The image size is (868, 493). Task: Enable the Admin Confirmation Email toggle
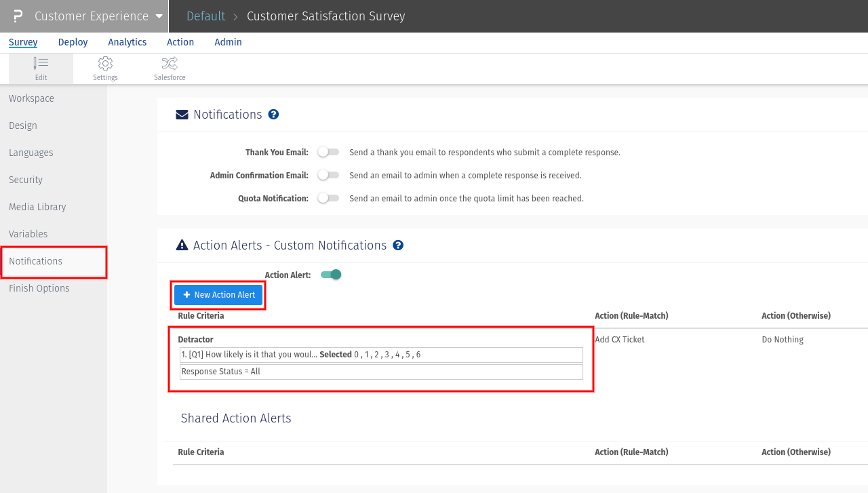pos(328,175)
